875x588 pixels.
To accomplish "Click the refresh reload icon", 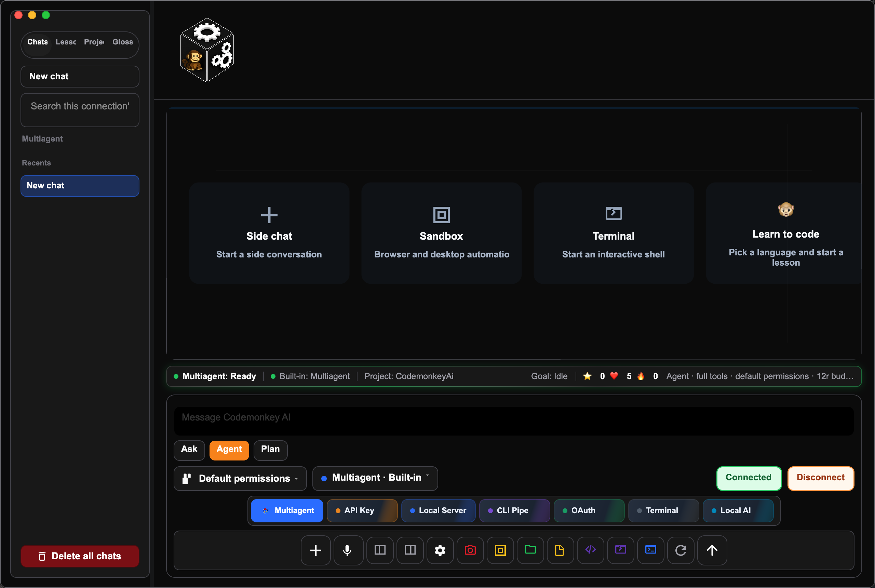I will click(681, 550).
